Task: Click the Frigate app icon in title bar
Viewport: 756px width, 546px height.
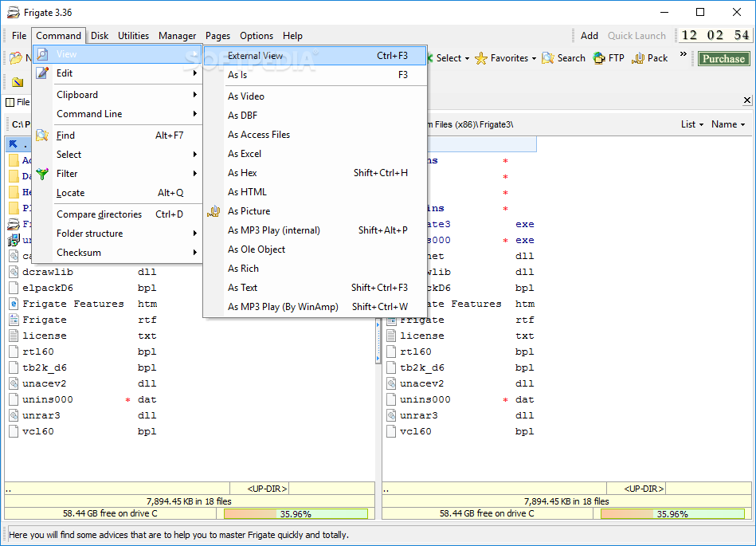Action: pyautogui.click(x=13, y=13)
